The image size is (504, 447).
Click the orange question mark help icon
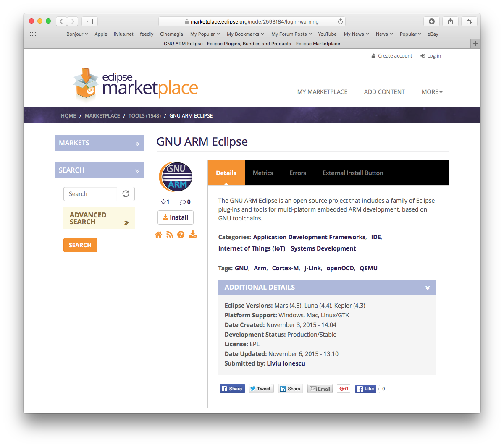pyautogui.click(x=181, y=235)
